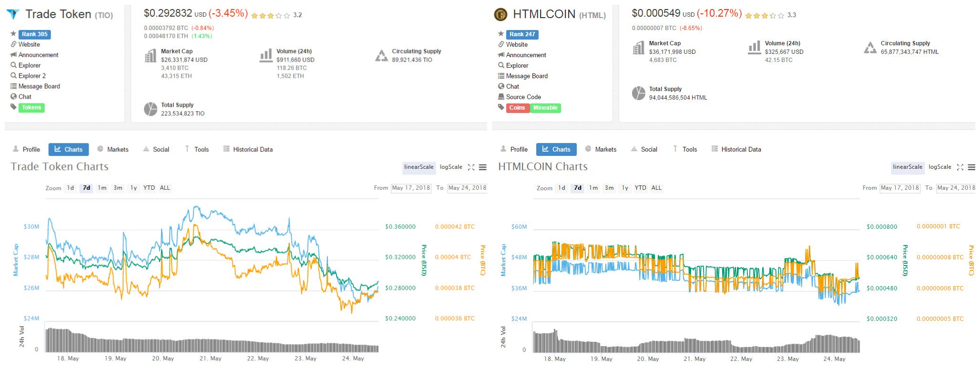980x369 pixels.
Task: Click Trade Token fullscreen chart icon
Action: (471, 167)
